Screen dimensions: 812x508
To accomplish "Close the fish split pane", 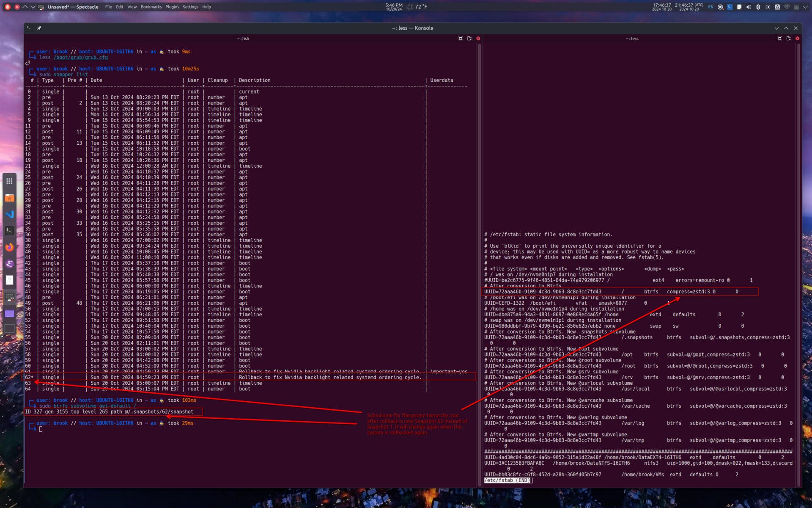I will point(478,39).
